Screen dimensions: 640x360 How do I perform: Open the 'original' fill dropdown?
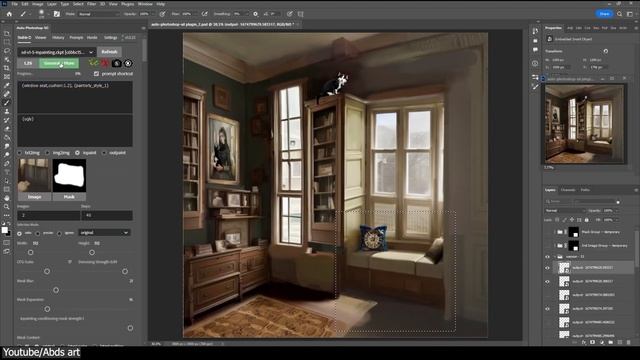click(104, 233)
